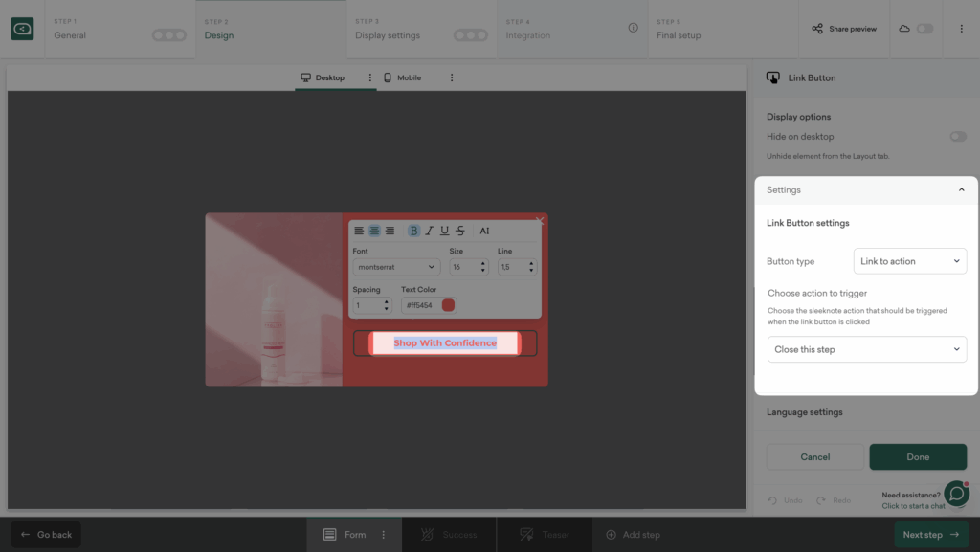
Task: Toggle Hide on desktop switch
Action: tap(957, 137)
